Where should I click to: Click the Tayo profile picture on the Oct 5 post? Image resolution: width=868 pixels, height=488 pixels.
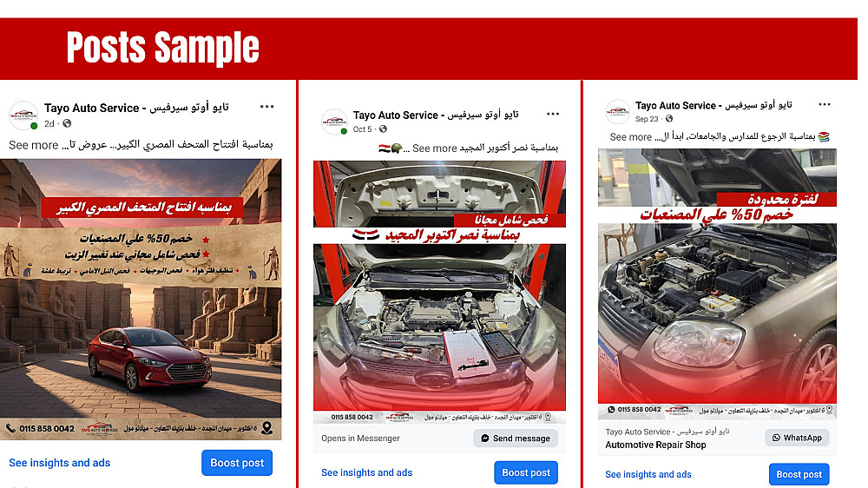(334, 122)
